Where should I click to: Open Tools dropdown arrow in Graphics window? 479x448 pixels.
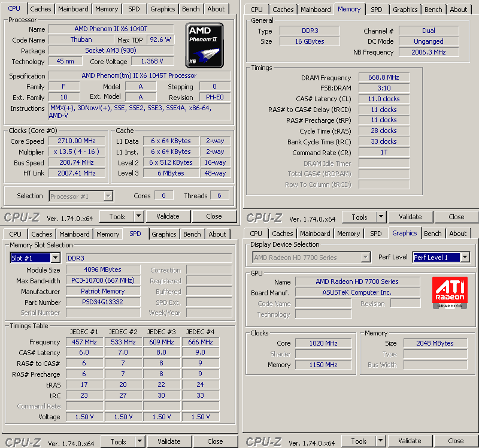[380, 441]
